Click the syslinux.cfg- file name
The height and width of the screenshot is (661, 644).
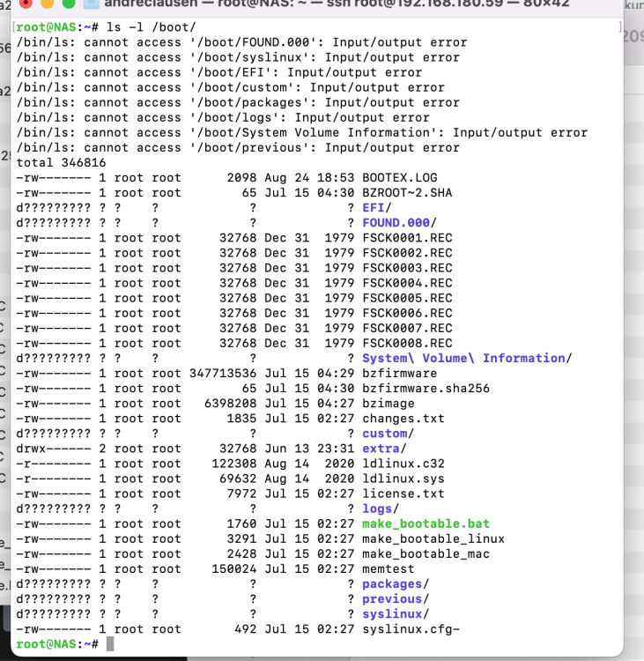point(411,629)
